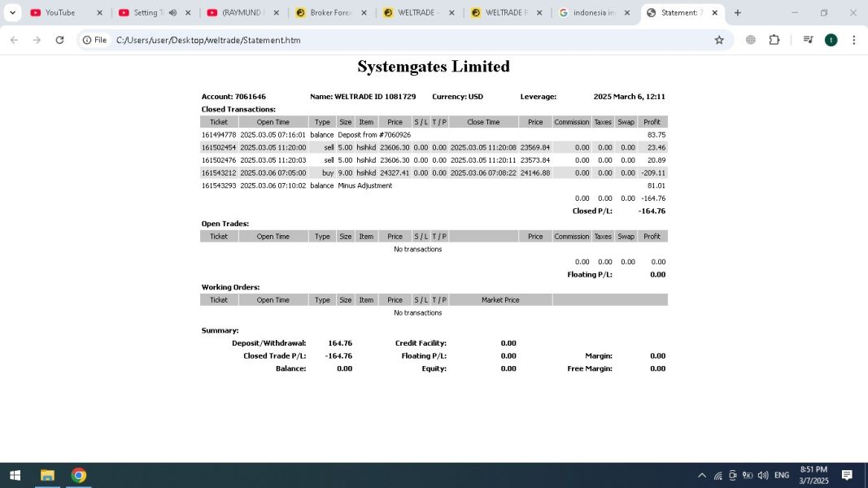This screenshot has height=488, width=868.
Task: Close the YouTube tab
Action: [x=99, y=13]
